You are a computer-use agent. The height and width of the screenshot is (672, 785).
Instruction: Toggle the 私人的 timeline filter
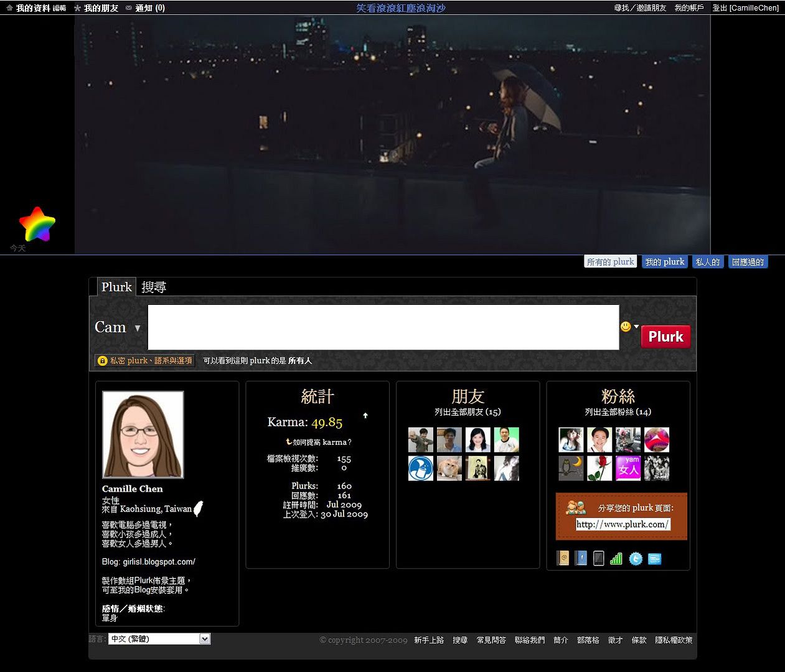click(x=707, y=262)
